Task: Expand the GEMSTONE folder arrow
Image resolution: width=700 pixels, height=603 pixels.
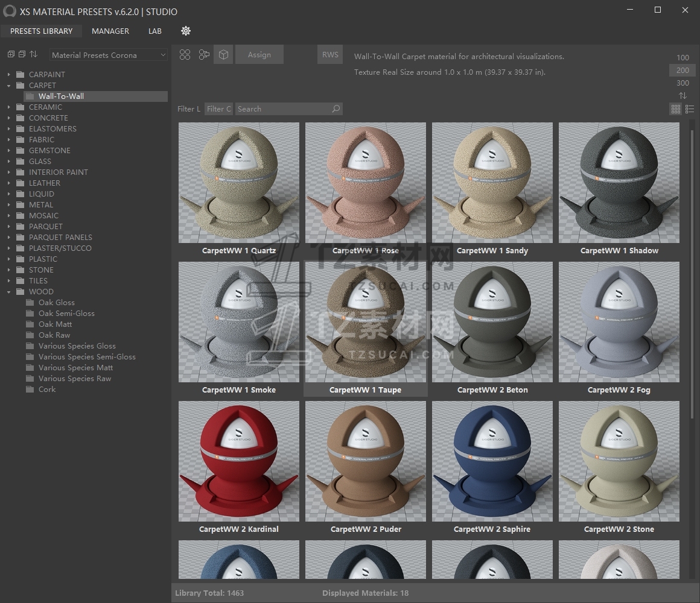Action: click(x=9, y=151)
